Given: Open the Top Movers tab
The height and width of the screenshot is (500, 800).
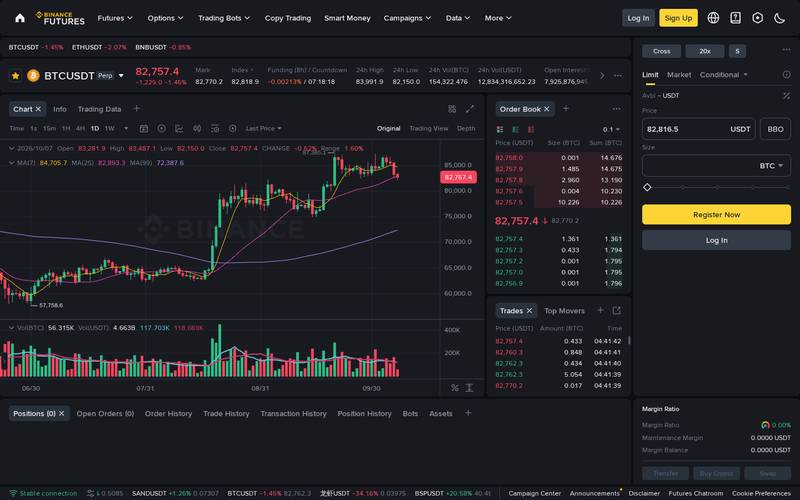Looking at the screenshot, I should [x=564, y=311].
